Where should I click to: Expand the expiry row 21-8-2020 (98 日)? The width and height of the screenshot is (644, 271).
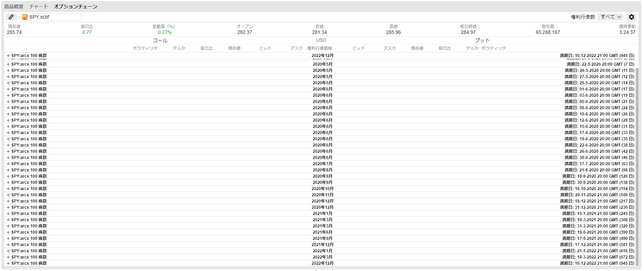click(8, 170)
